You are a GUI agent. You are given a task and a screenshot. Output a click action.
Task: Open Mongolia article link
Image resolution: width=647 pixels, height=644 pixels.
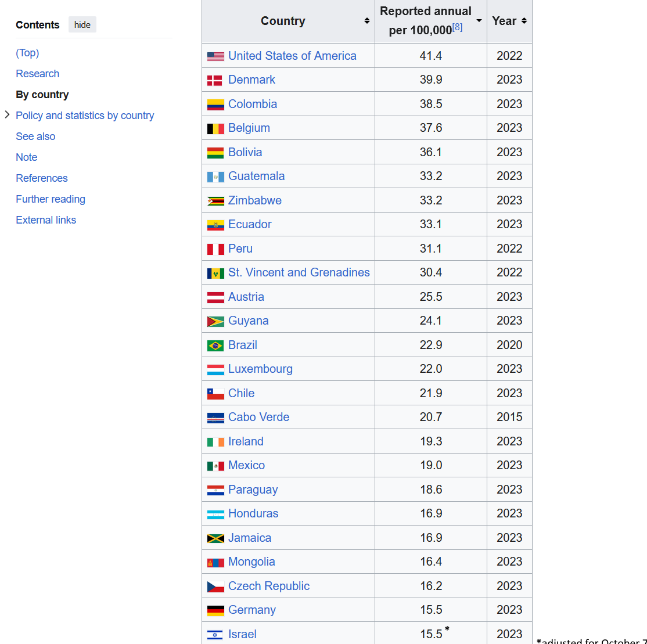(x=251, y=562)
